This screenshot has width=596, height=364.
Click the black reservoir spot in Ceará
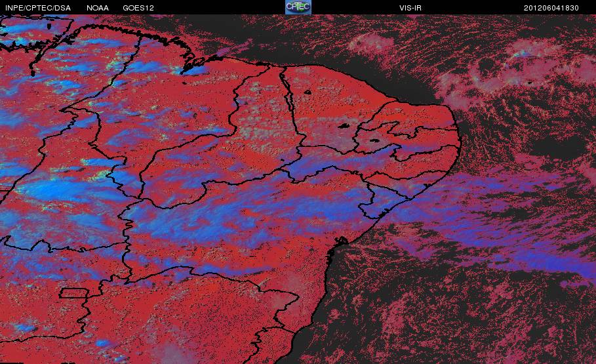coord(344,126)
